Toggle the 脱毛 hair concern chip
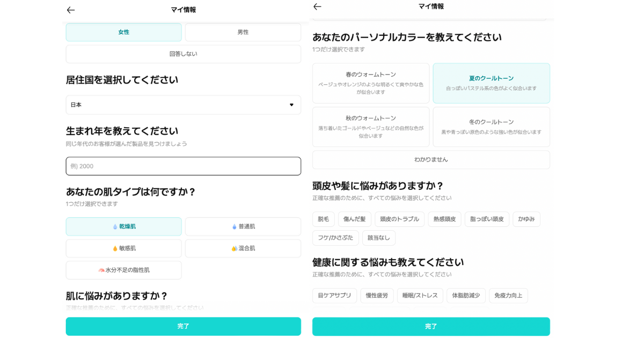 [x=323, y=219]
